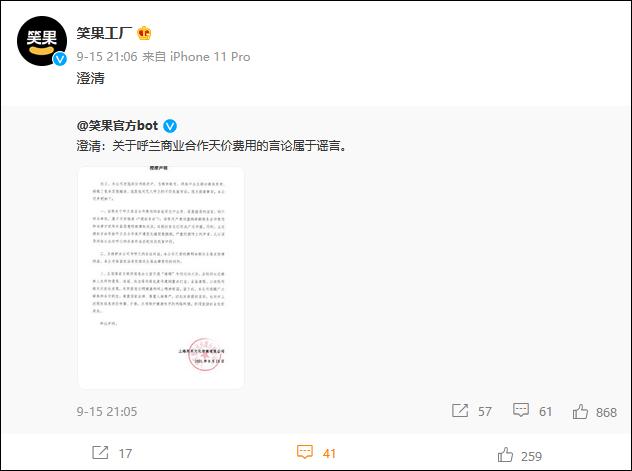This screenshot has height=471, width=632.
Task: Open the 笑果工厂 profile avatar
Action: (x=42, y=41)
